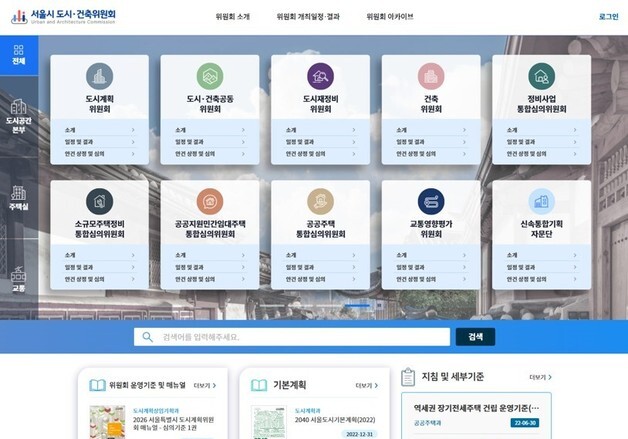
Task: Expand 안건 상정 및 심의 chevron in 신속통합기획 자문단 card
Action: click(x=575, y=279)
